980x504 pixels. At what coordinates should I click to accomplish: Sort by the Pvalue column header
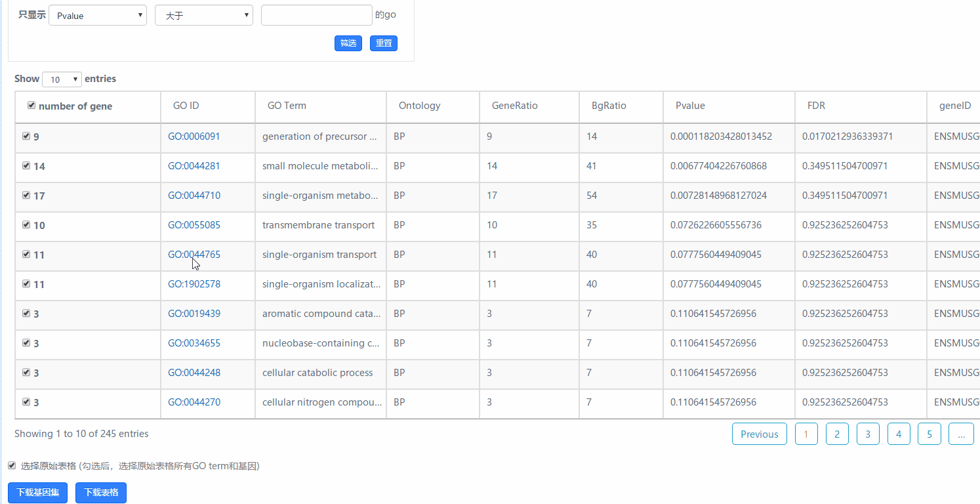pos(729,106)
